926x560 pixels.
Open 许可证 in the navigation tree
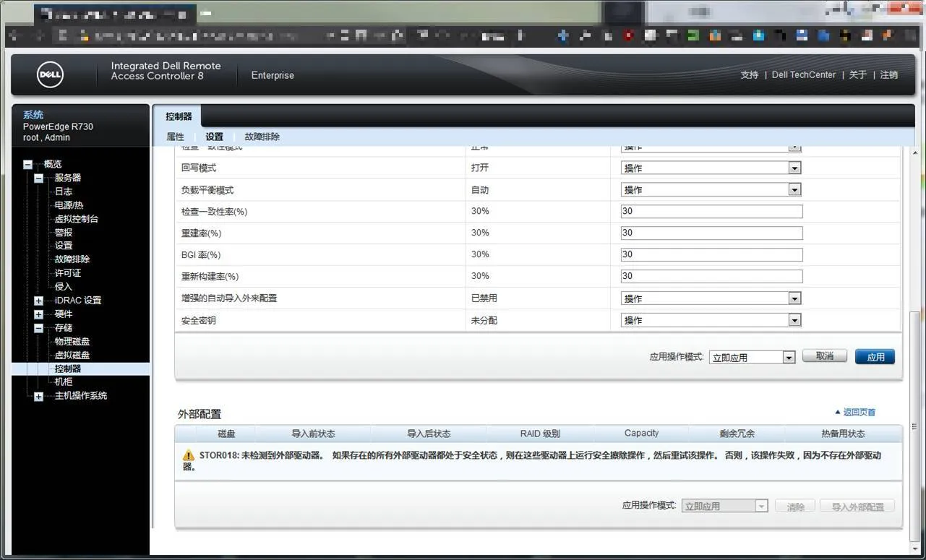[68, 273]
